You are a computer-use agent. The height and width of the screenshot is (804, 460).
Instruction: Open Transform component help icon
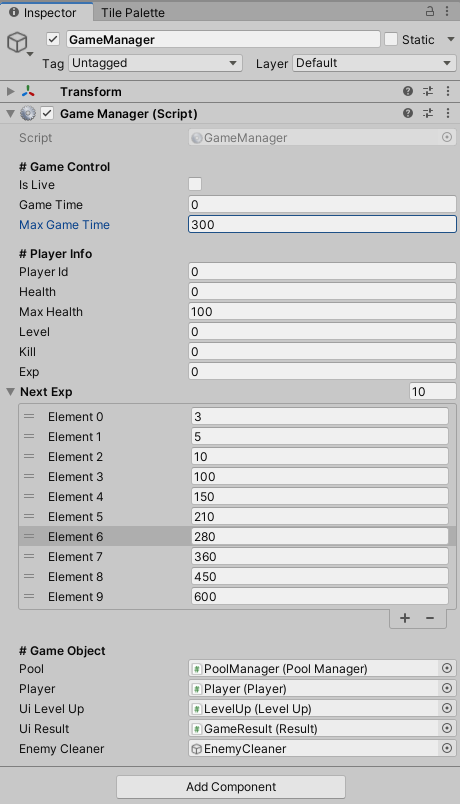pyautogui.click(x=408, y=91)
